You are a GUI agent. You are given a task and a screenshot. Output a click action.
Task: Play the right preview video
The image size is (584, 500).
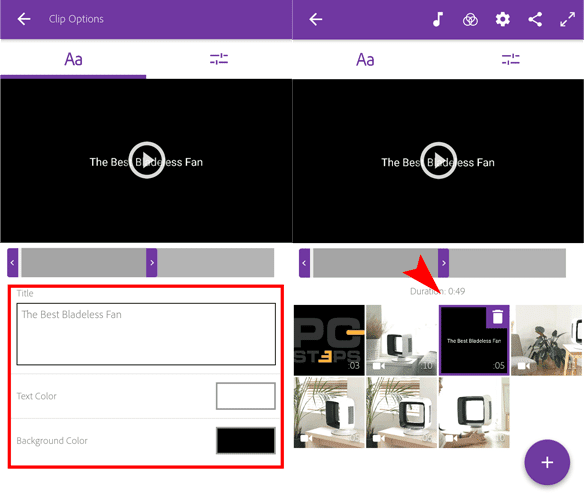(x=438, y=161)
